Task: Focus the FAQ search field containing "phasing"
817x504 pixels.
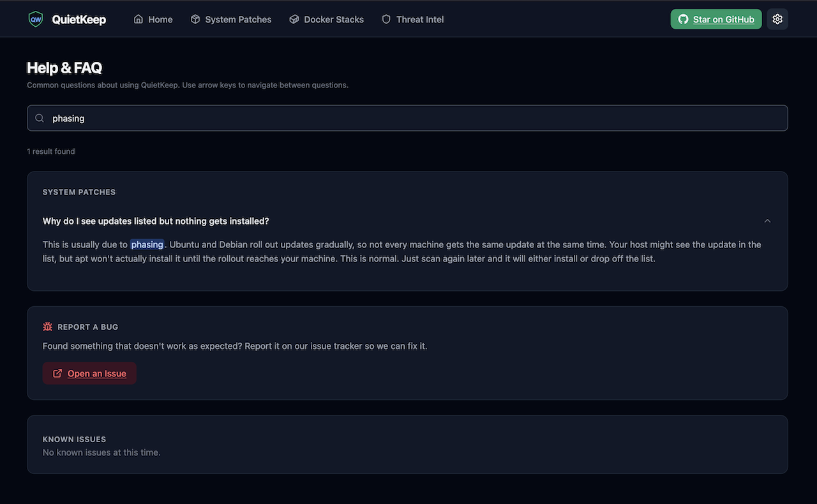Action: [408, 118]
